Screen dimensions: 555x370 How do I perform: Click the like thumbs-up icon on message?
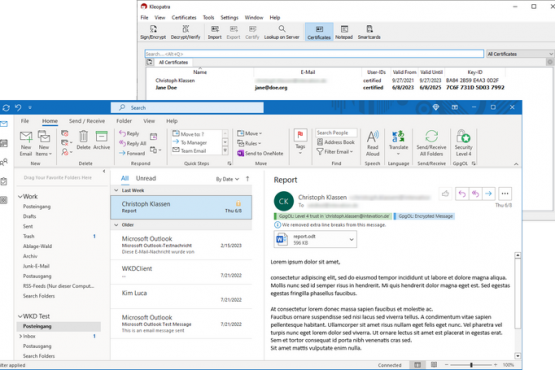[x=445, y=193]
